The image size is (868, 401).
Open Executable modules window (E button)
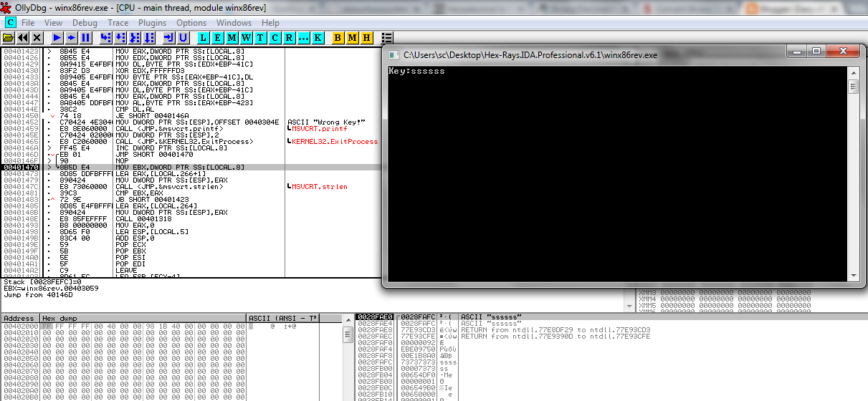pos(218,37)
